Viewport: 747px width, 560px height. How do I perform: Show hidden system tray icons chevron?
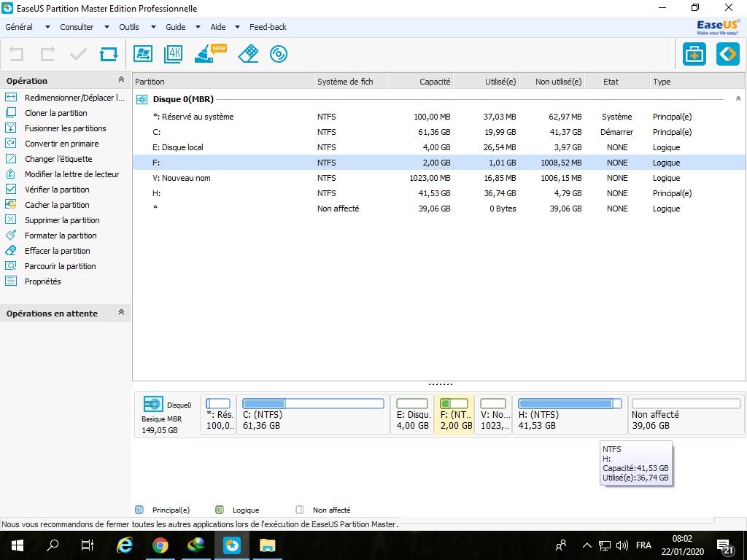[587, 545]
